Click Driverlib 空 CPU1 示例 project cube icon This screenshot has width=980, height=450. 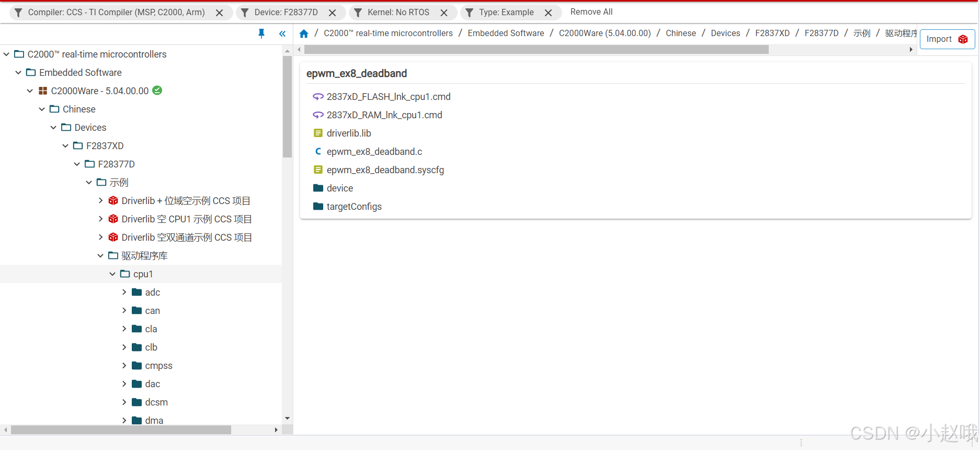(113, 219)
